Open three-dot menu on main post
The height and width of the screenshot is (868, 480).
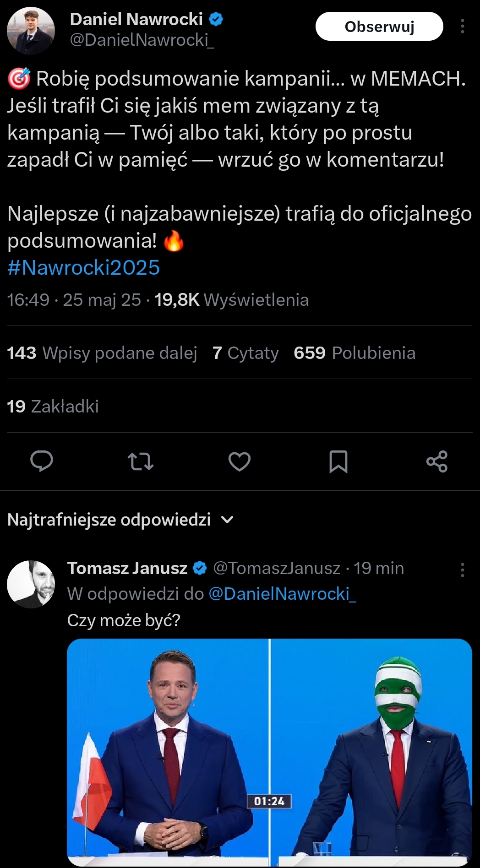463,27
